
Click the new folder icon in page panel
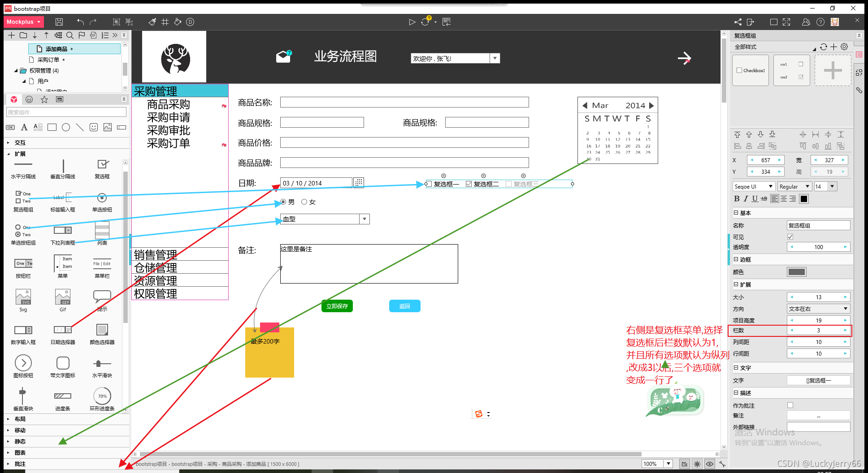(23, 35)
